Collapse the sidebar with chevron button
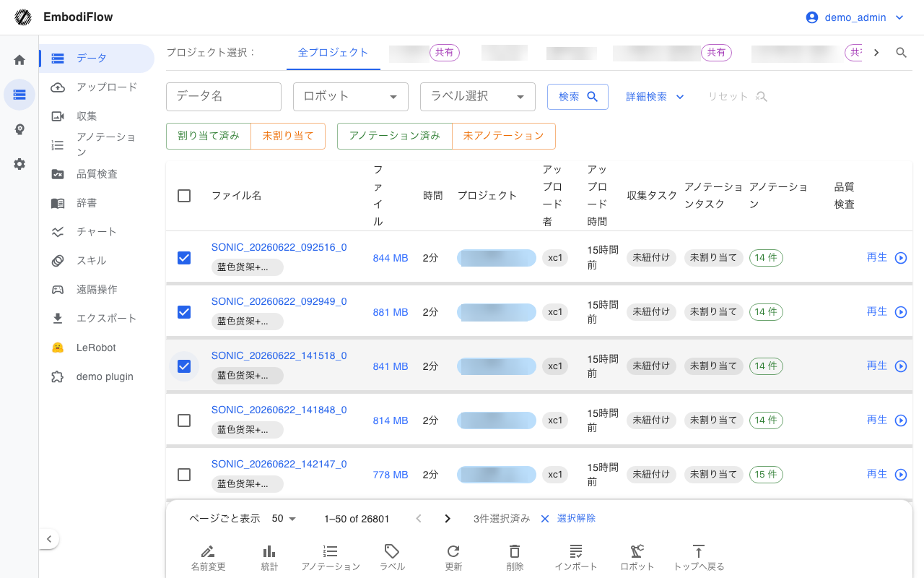924x578 pixels. pyautogui.click(x=48, y=539)
